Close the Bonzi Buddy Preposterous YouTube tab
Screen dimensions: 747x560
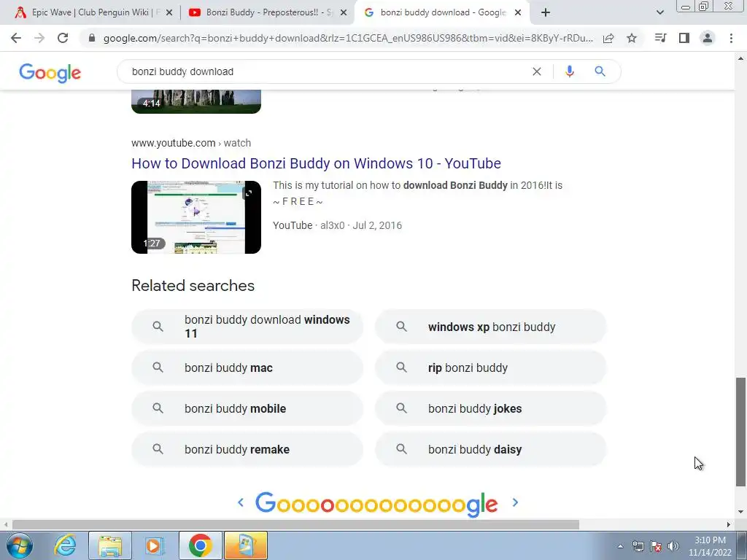pyautogui.click(x=344, y=13)
